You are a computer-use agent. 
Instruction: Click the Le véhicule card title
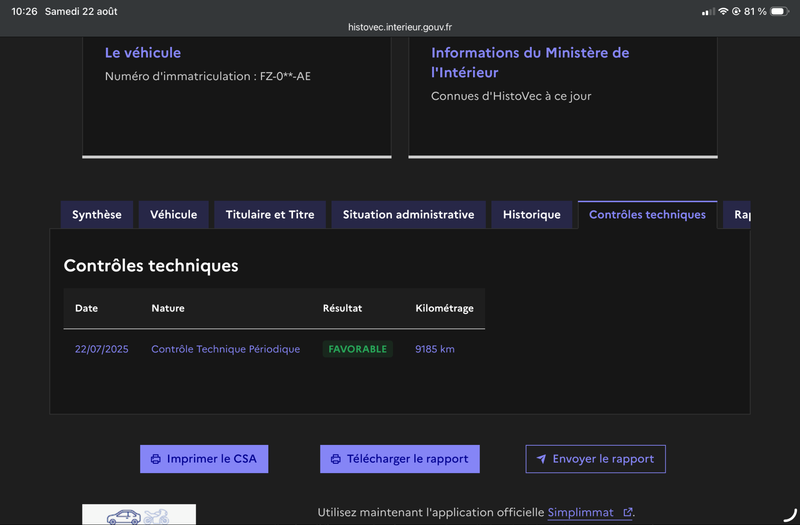(x=143, y=53)
